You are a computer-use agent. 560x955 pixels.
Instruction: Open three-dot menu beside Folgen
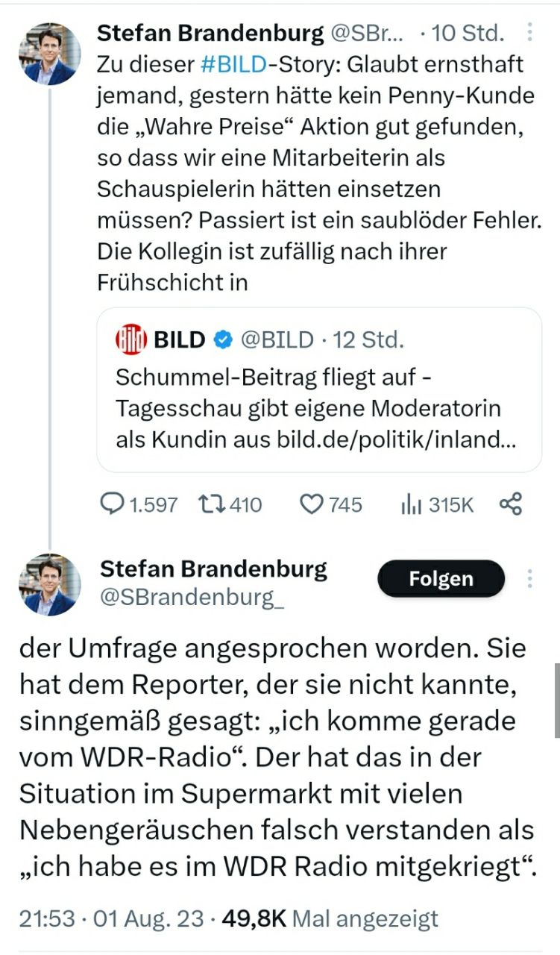click(530, 579)
